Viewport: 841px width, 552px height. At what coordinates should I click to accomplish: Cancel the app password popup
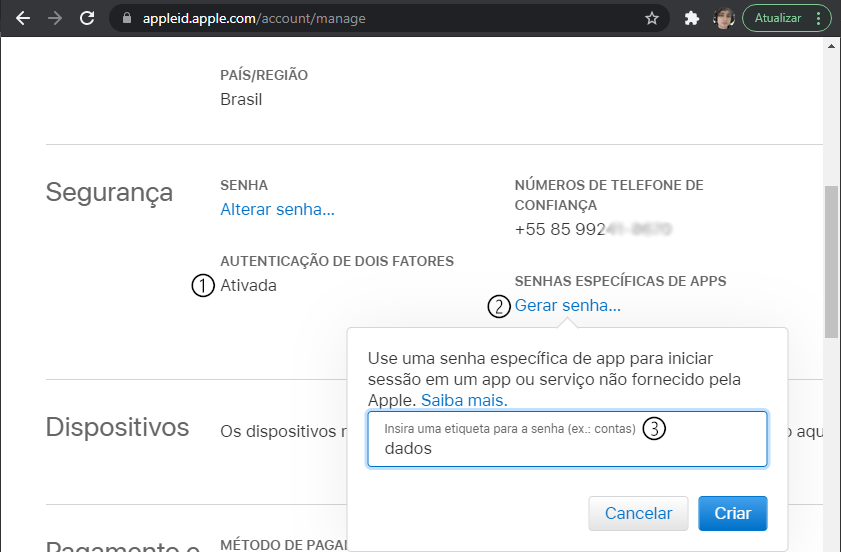pyautogui.click(x=638, y=513)
